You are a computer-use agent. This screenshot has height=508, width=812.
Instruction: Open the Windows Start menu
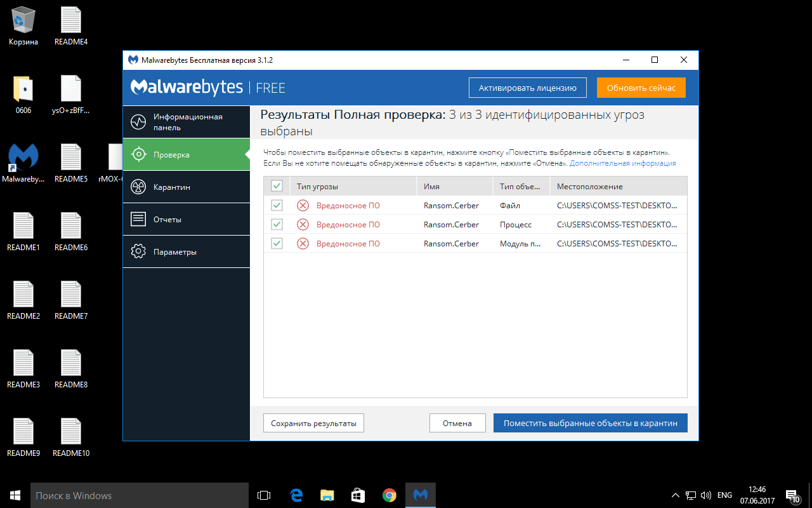[15, 495]
